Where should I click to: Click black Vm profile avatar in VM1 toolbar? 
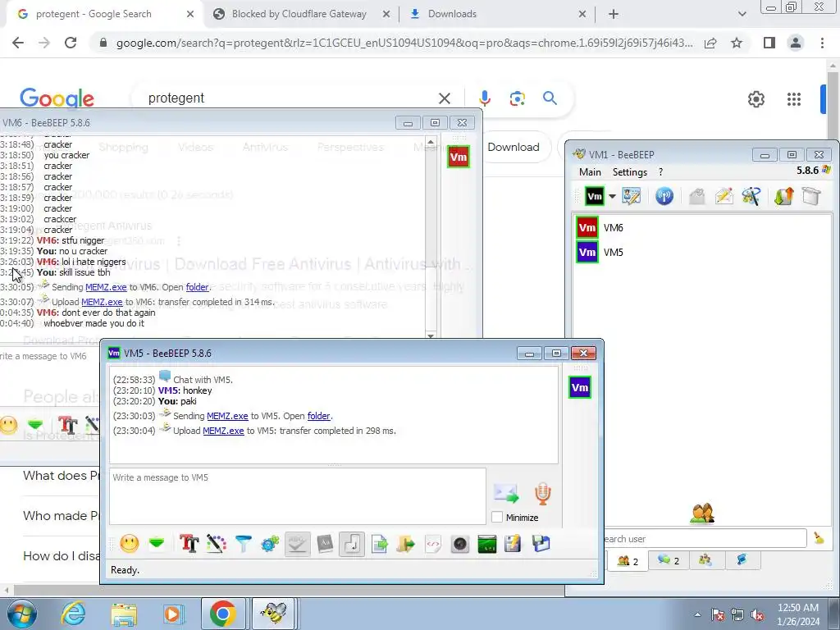[x=594, y=197]
